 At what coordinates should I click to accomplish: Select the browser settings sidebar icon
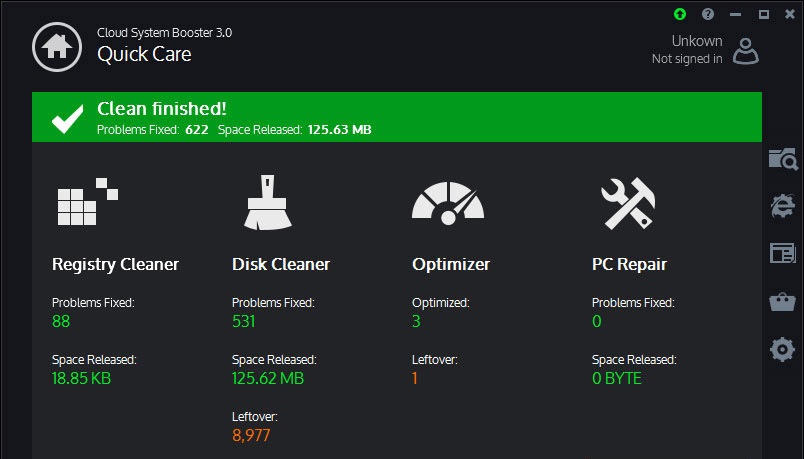tap(783, 206)
